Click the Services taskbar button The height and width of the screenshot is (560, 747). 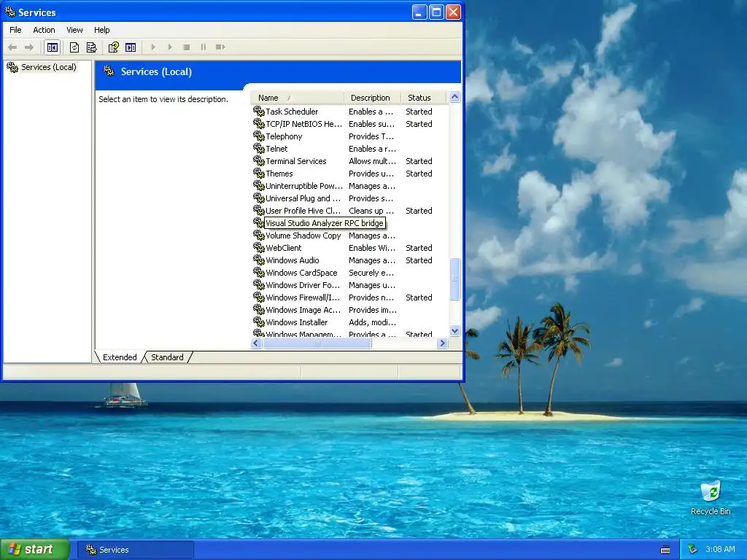[136, 550]
